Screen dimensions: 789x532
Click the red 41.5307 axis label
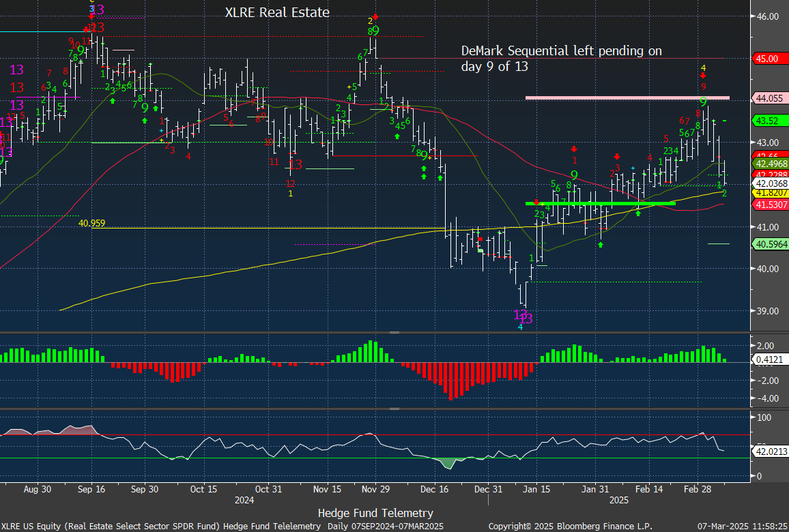pos(770,204)
